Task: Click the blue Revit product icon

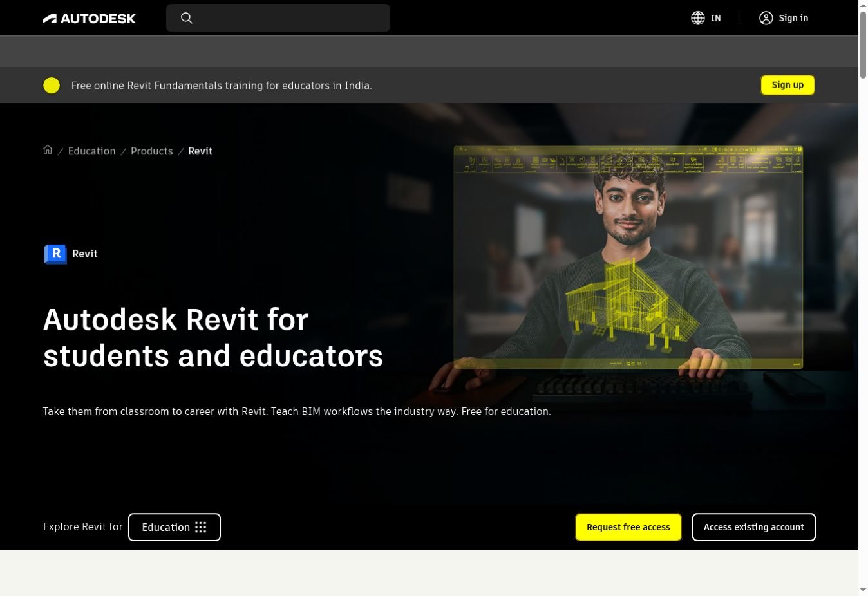Action: tap(55, 254)
